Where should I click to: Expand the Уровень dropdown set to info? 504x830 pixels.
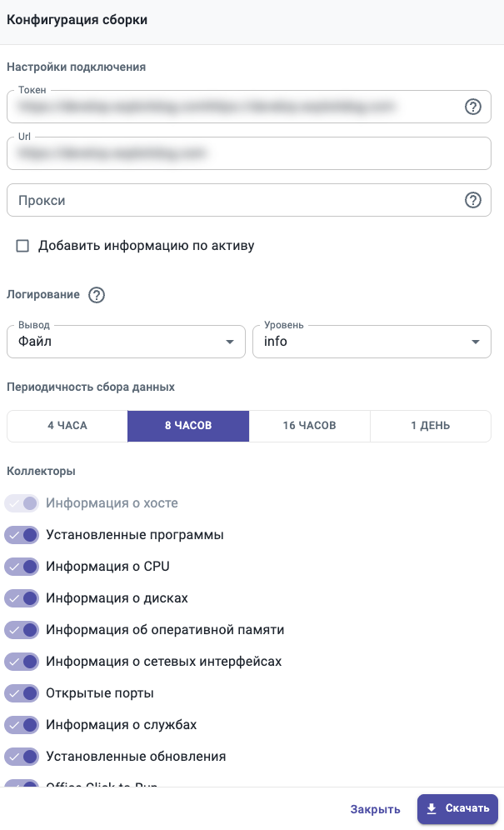[x=372, y=342]
